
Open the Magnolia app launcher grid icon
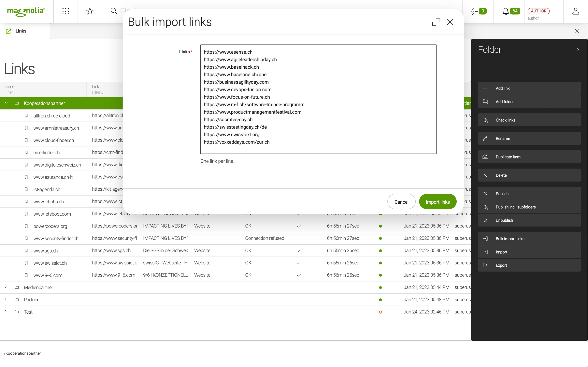pos(65,11)
